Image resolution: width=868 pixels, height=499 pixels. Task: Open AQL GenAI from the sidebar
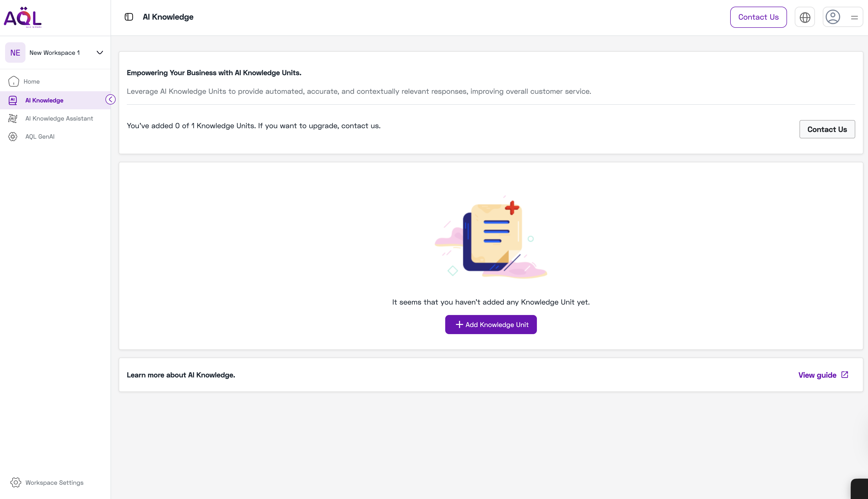pyautogui.click(x=39, y=136)
